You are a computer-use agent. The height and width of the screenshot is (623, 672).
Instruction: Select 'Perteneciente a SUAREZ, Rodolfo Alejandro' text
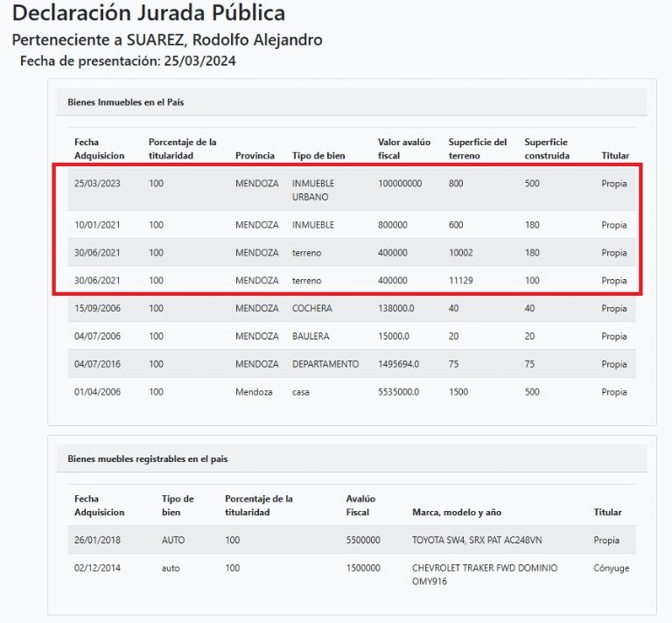click(167, 40)
